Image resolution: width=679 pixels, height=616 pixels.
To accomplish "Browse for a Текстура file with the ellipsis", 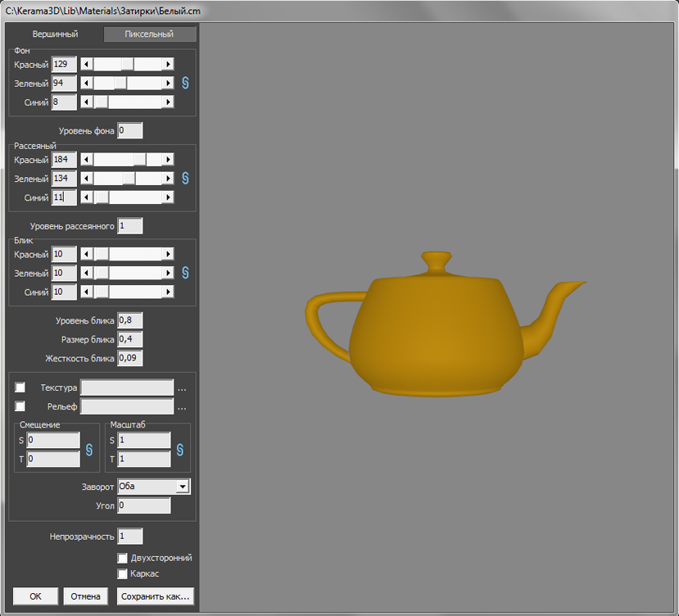I will click(x=182, y=389).
